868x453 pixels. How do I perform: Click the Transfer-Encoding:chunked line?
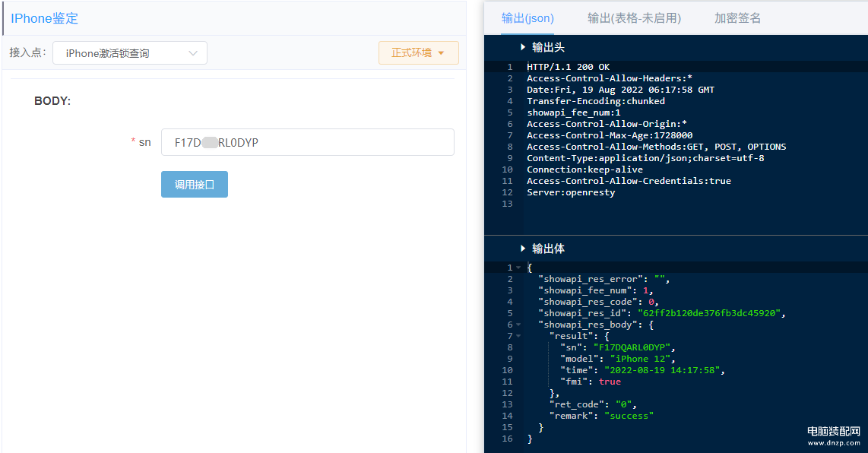596,101
